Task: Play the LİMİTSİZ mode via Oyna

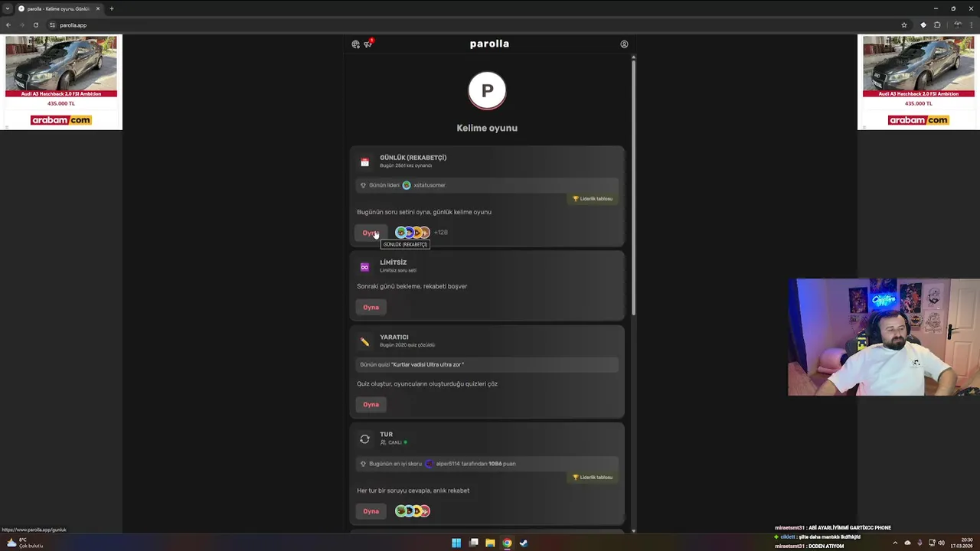Action: (x=371, y=307)
